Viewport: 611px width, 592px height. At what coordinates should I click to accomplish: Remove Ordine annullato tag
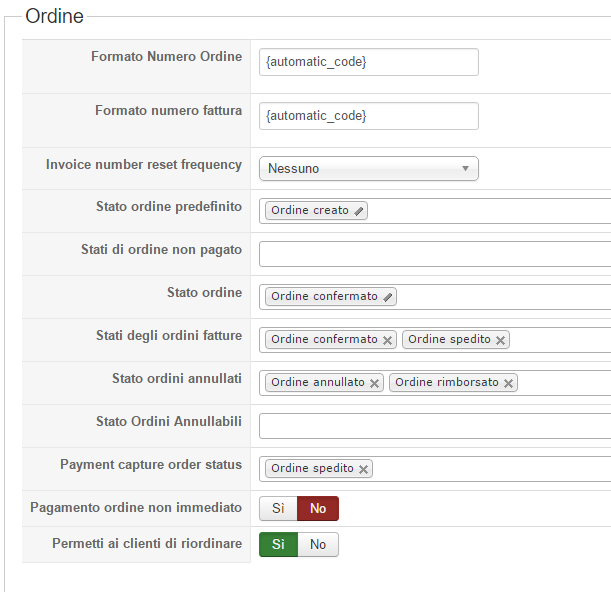pyautogui.click(x=374, y=383)
